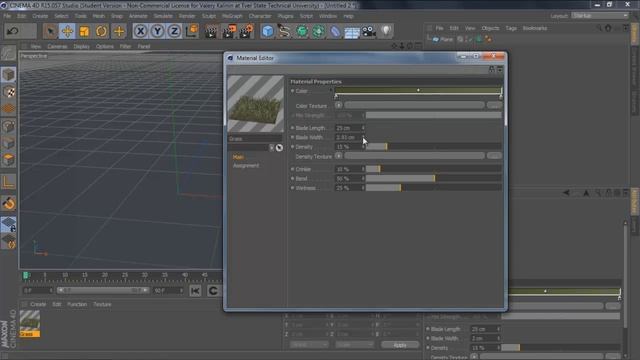Click the green Subdivision Surface generator icon
The width and height of the screenshot is (640, 360).
[302, 31]
